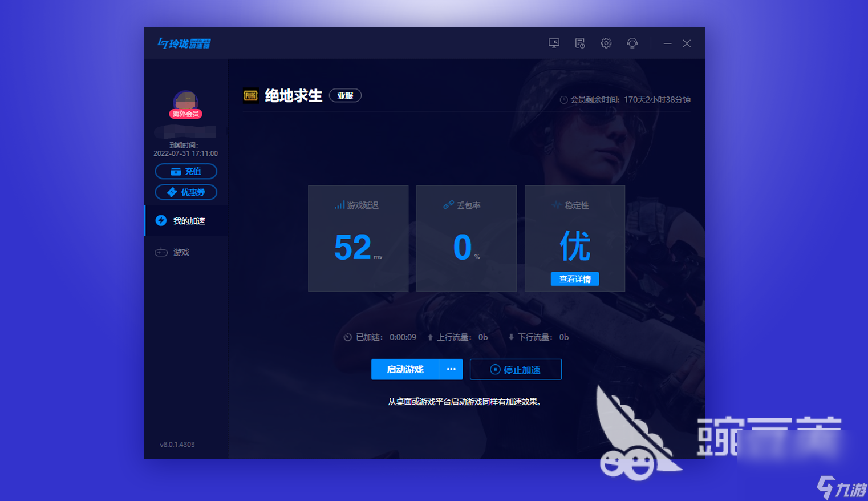Image resolution: width=868 pixels, height=501 pixels.
Task: Open 查看详情 stability details
Action: coord(575,279)
